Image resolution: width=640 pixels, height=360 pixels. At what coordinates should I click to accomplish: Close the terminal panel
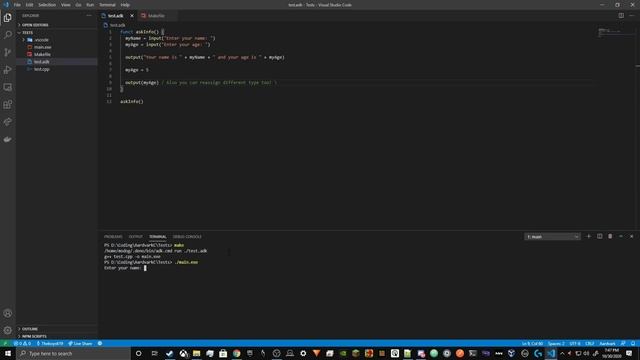631,236
